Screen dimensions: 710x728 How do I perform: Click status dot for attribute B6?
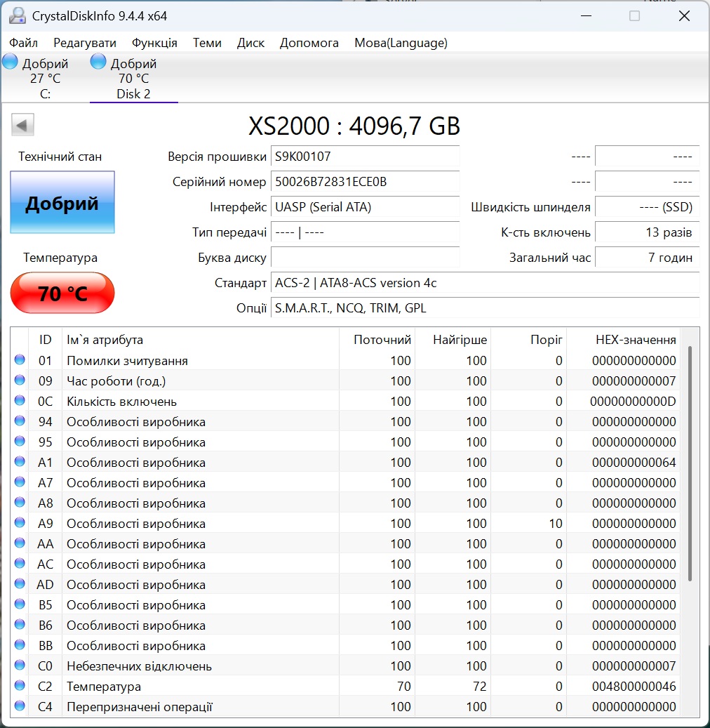[x=20, y=625]
